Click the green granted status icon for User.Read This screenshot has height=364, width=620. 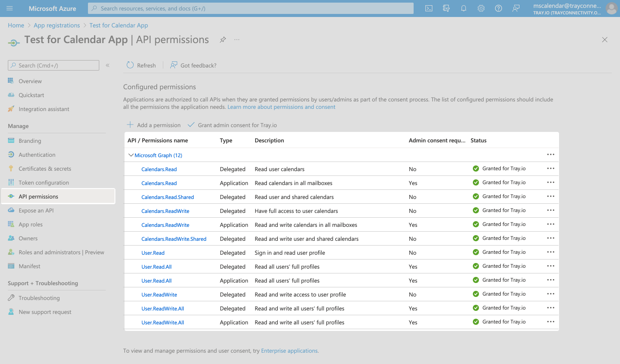(475, 252)
